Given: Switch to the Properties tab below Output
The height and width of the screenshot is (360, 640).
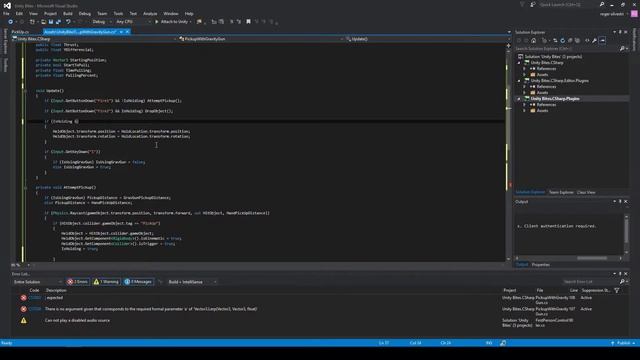Looking at the screenshot, I should [540, 265].
